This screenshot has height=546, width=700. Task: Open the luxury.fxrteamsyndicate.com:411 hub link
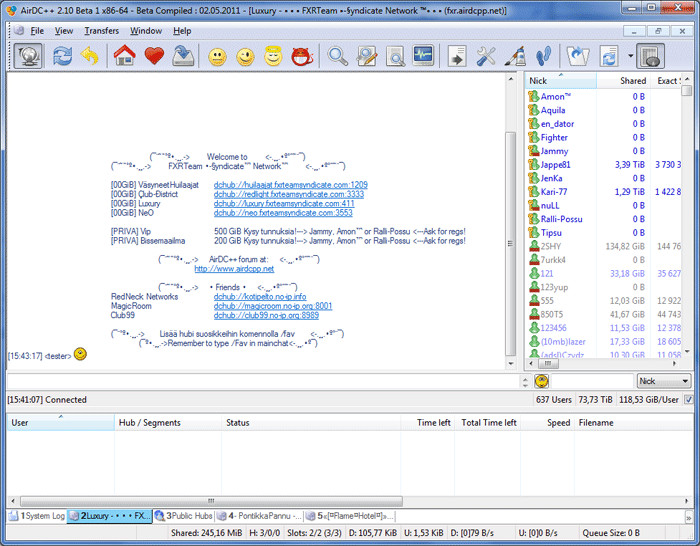pos(284,204)
